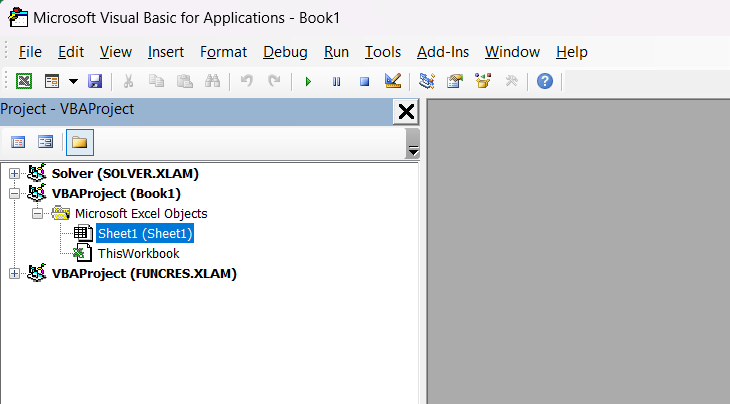Click the Toolbox icon
The width and height of the screenshot is (730, 404).
[512, 81]
